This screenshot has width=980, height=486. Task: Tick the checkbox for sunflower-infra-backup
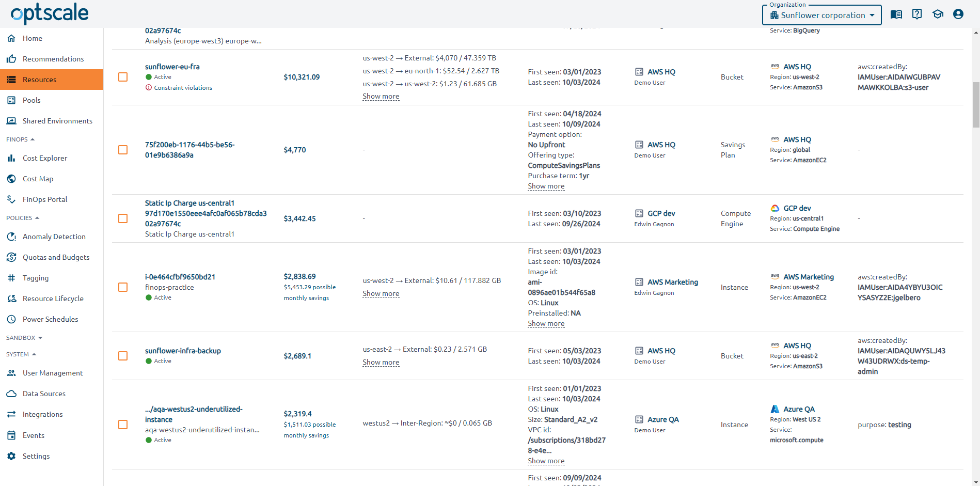coord(123,356)
